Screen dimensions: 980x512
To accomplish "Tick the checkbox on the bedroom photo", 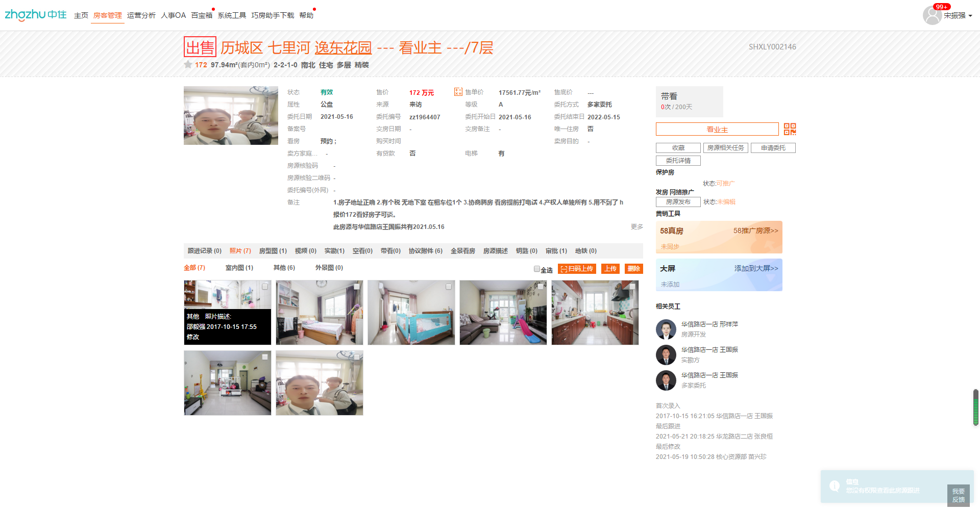I will pos(357,287).
